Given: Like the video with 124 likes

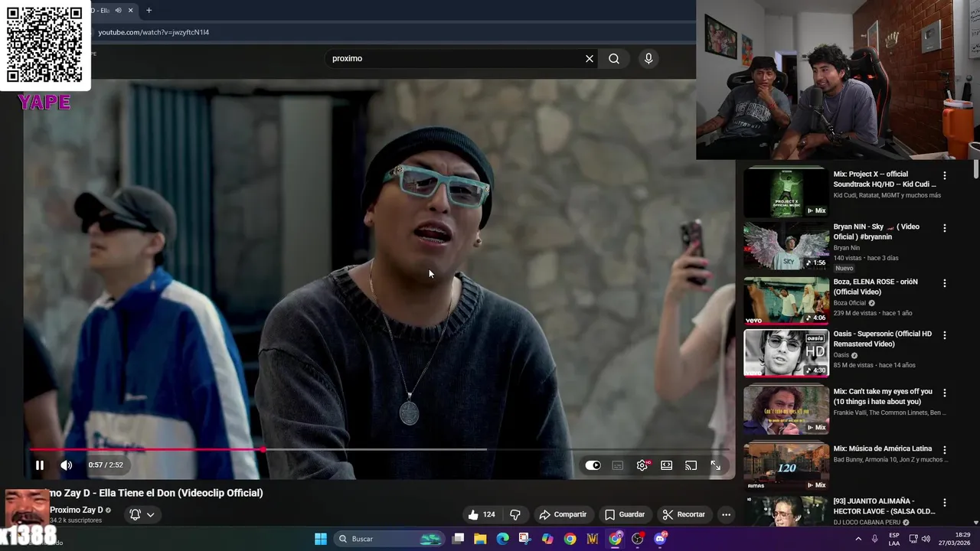Looking at the screenshot, I should click(481, 514).
